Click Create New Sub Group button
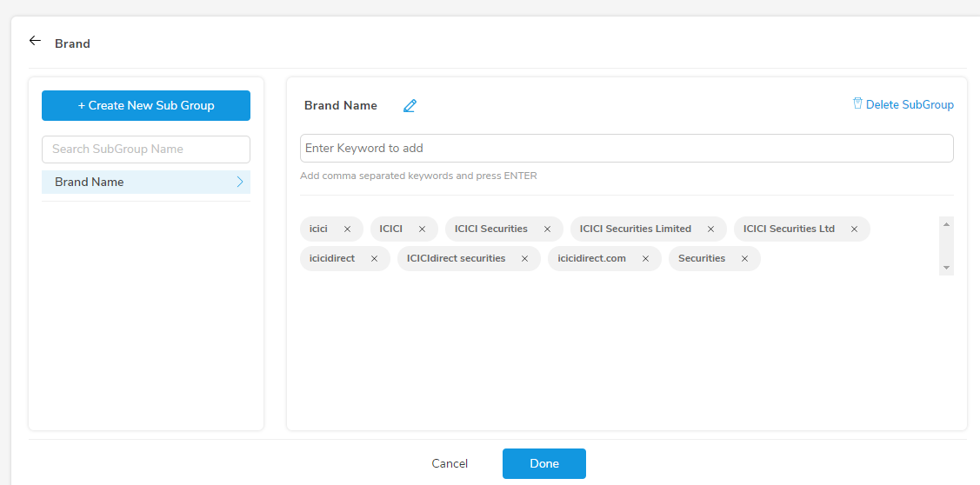This screenshot has height=485, width=980. [x=146, y=106]
